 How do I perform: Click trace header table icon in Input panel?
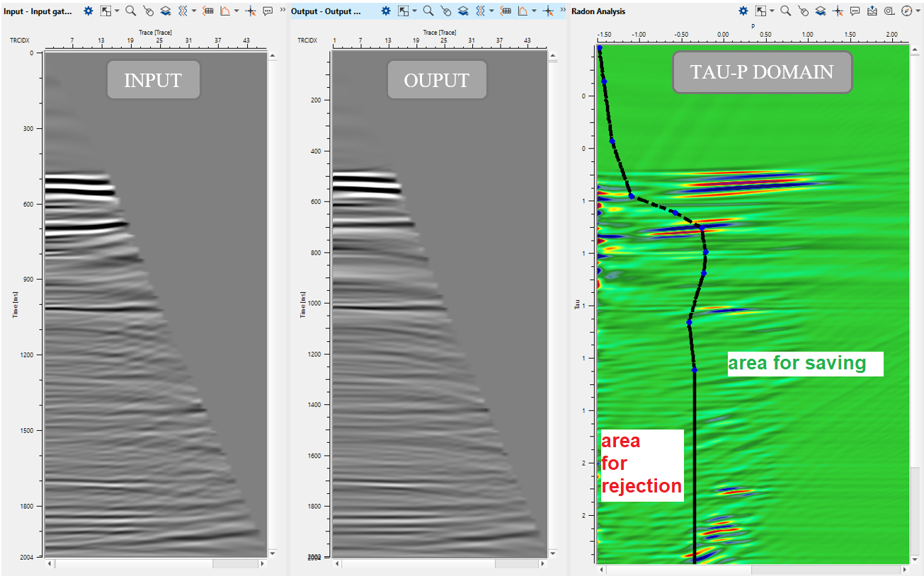(x=208, y=11)
